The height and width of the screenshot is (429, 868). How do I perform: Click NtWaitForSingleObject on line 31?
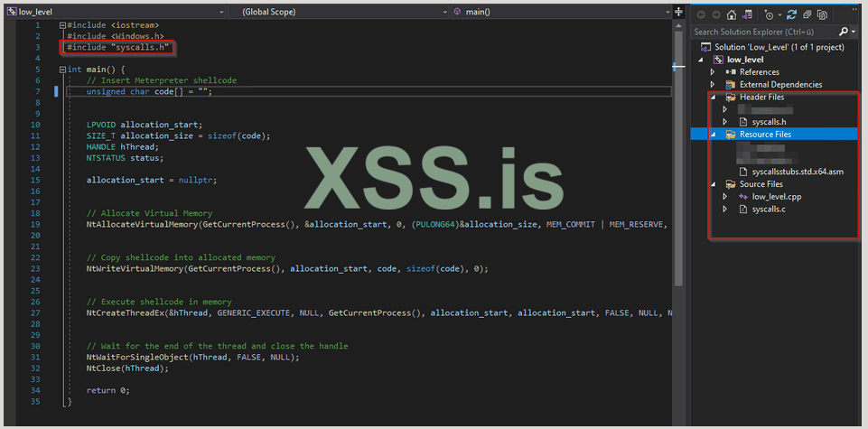[x=137, y=357]
